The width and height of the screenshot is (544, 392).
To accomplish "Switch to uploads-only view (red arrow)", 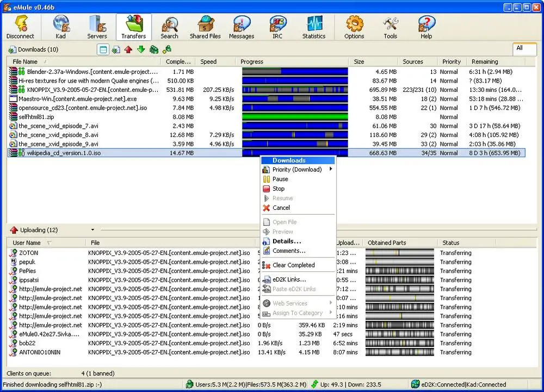I will coord(128,49).
